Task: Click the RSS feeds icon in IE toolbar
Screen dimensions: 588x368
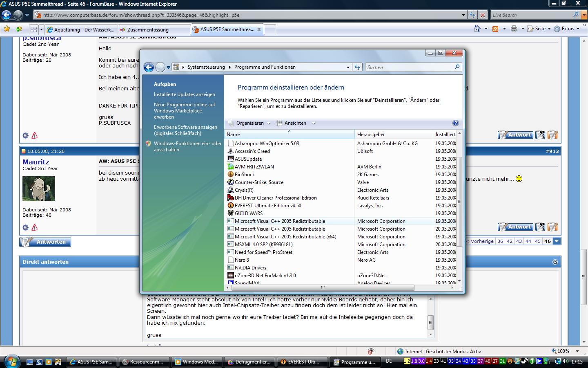Action: (x=495, y=29)
